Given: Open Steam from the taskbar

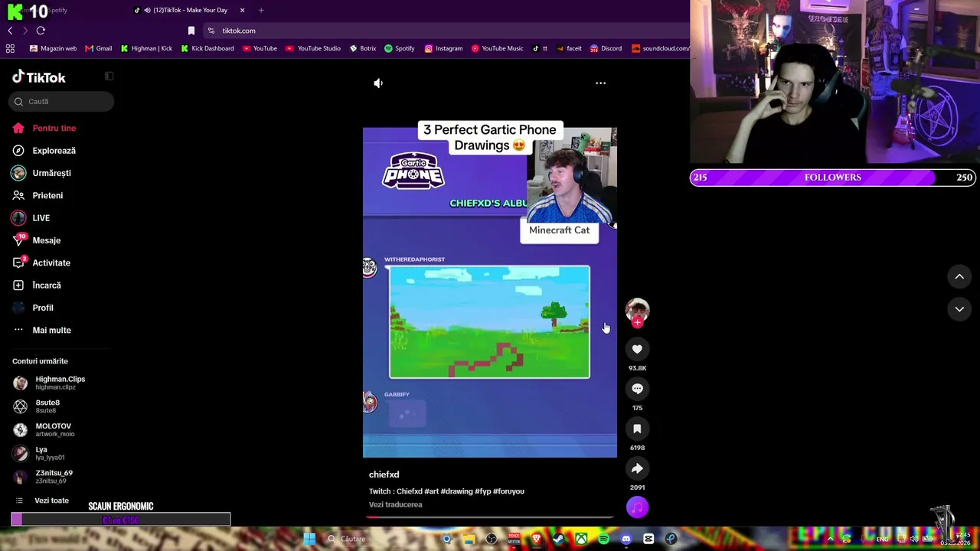Looking at the screenshot, I should click(558, 539).
